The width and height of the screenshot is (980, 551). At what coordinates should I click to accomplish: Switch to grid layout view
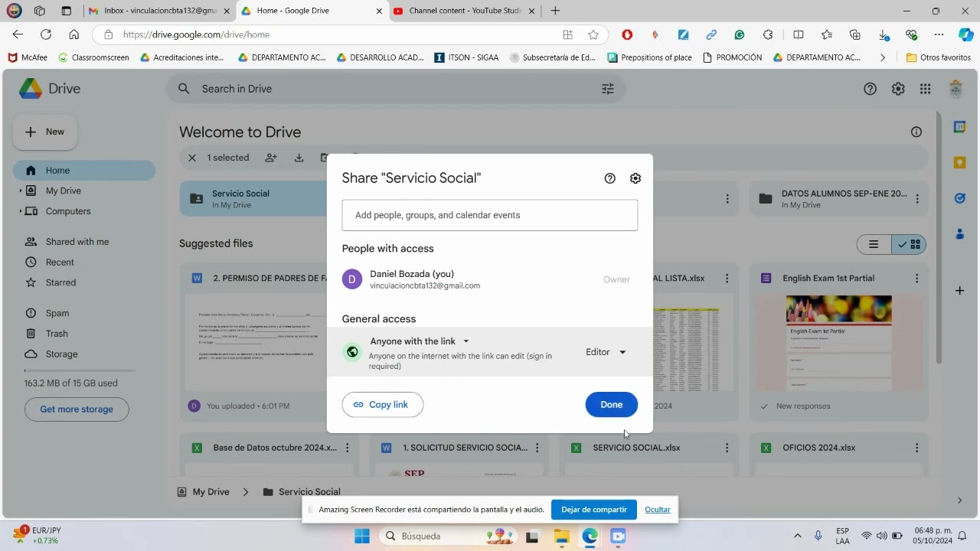pos(910,245)
